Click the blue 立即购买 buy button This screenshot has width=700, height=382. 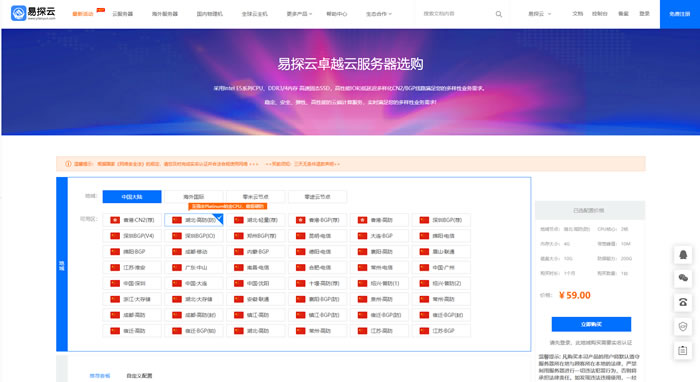[x=591, y=324]
